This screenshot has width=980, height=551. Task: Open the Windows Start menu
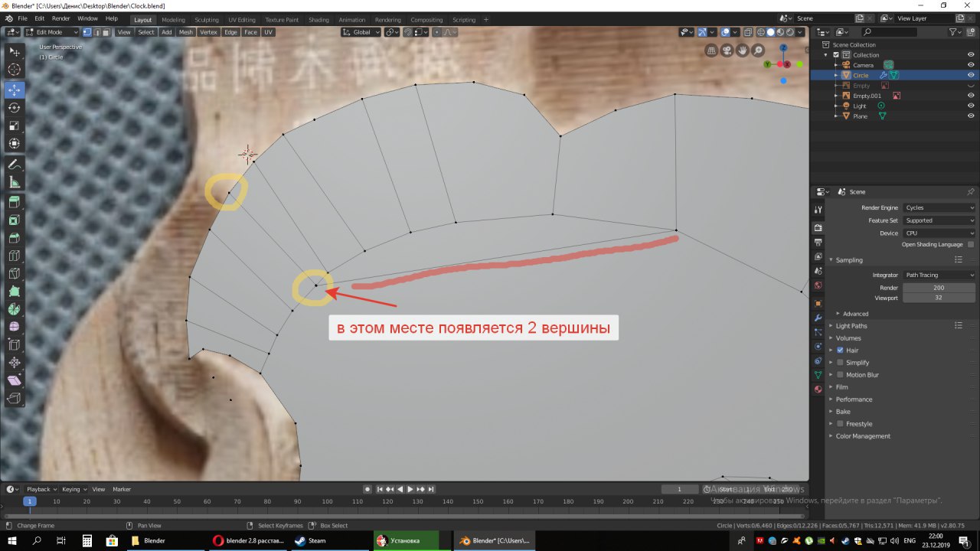12,540
